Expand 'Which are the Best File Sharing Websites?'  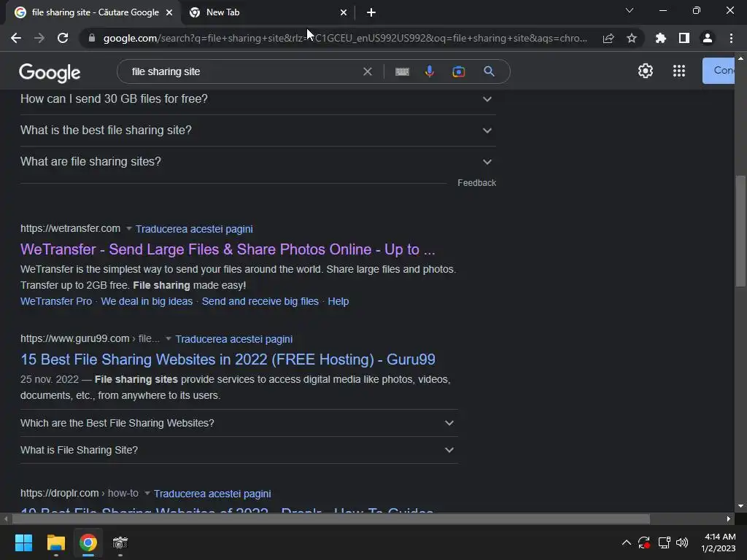[x=239, y=423]
